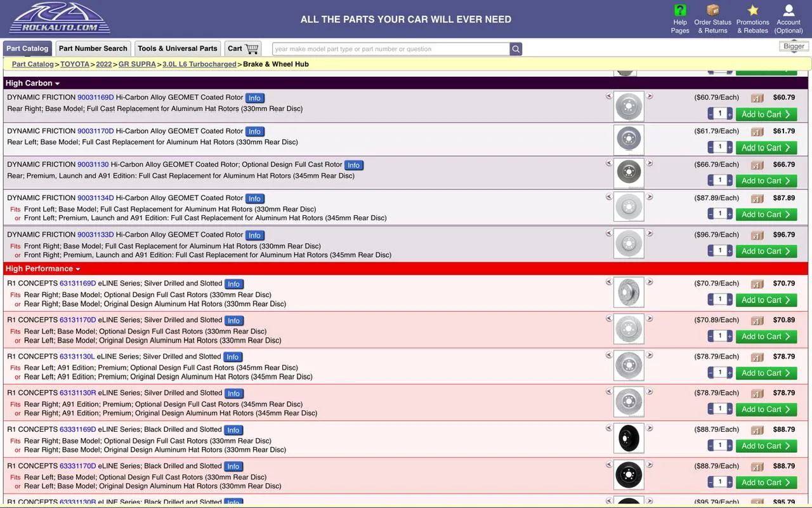The image size is (812, 508).
Task: Click the package icon beside $61.79 price
Action: pos(757,132)
